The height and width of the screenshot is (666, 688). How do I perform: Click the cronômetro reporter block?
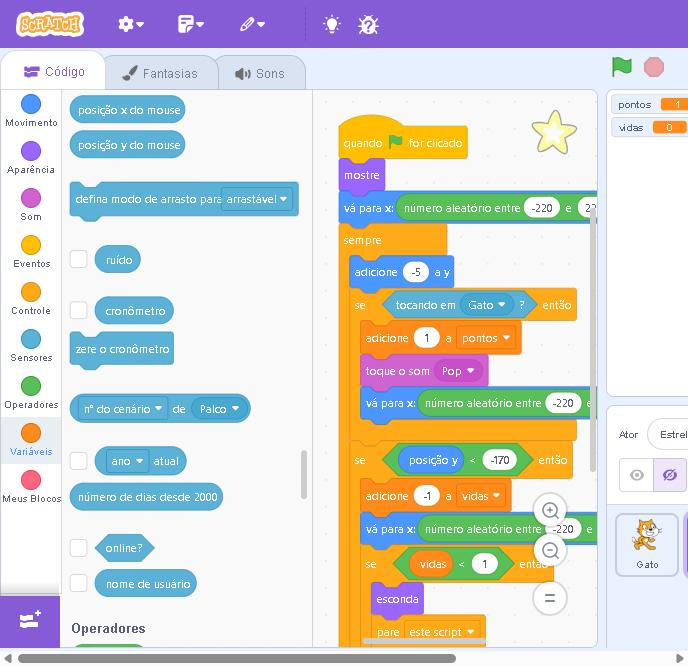134,311
